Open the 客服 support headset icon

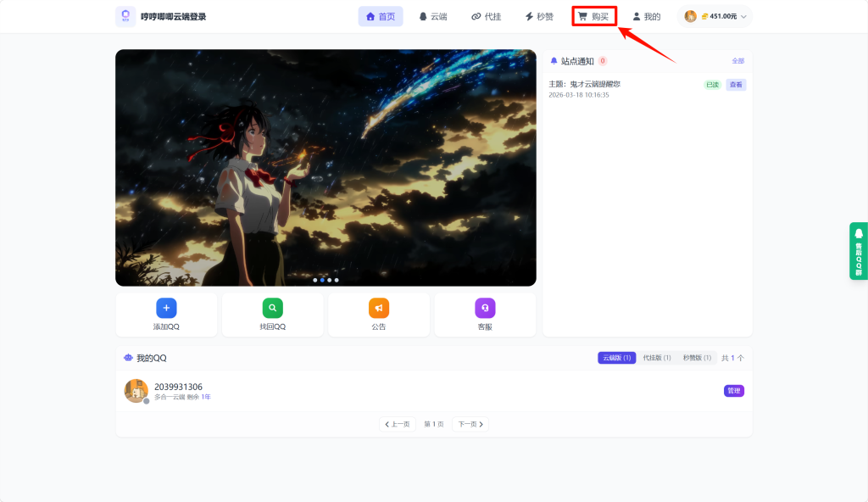pos(485,308)
